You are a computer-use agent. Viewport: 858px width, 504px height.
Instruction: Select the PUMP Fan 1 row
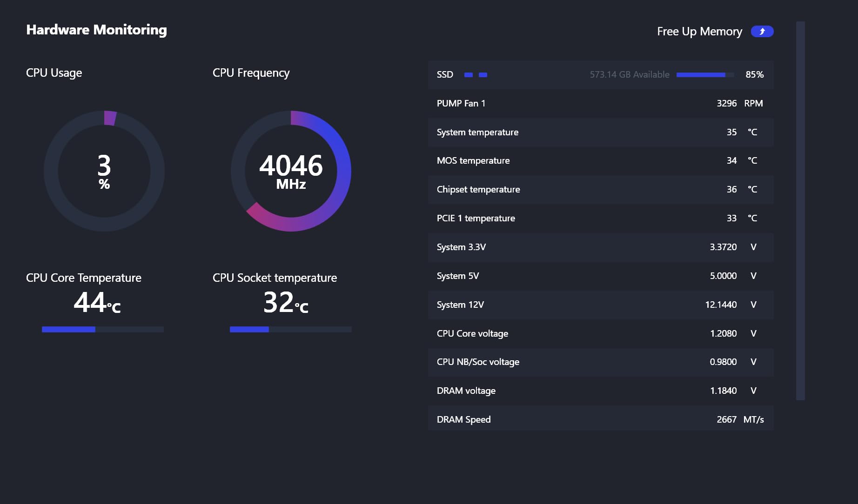[x=600, y=103]
